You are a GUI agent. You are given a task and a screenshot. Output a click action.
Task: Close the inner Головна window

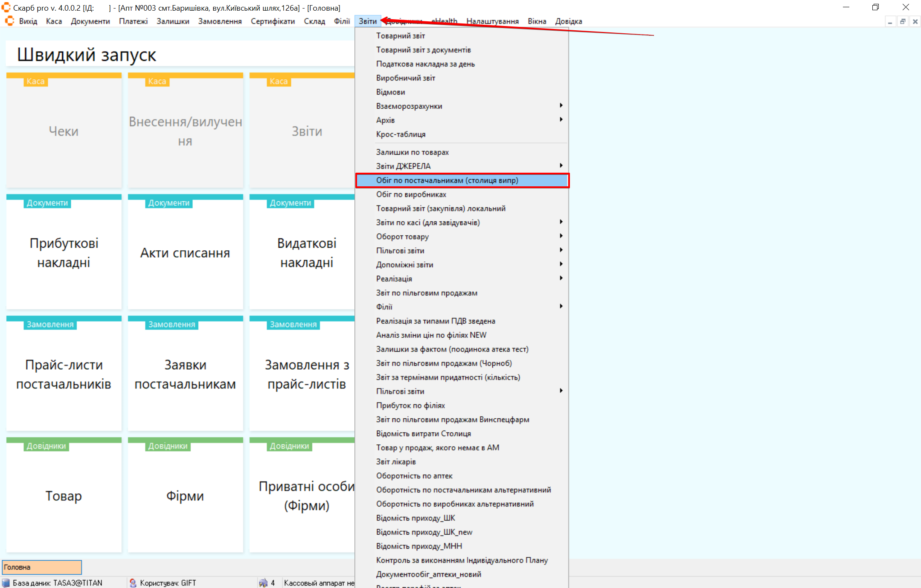pyautogui.click(x=915, y=21)
